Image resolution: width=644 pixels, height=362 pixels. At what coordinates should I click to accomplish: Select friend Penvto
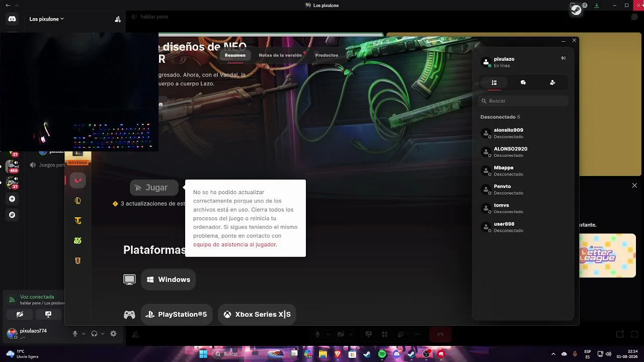point(523,190)
